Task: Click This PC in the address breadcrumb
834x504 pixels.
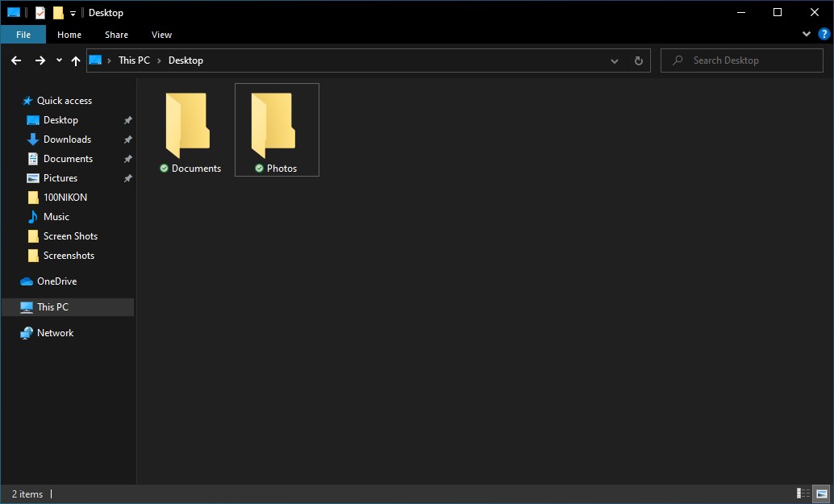Action: coord(134,60)
